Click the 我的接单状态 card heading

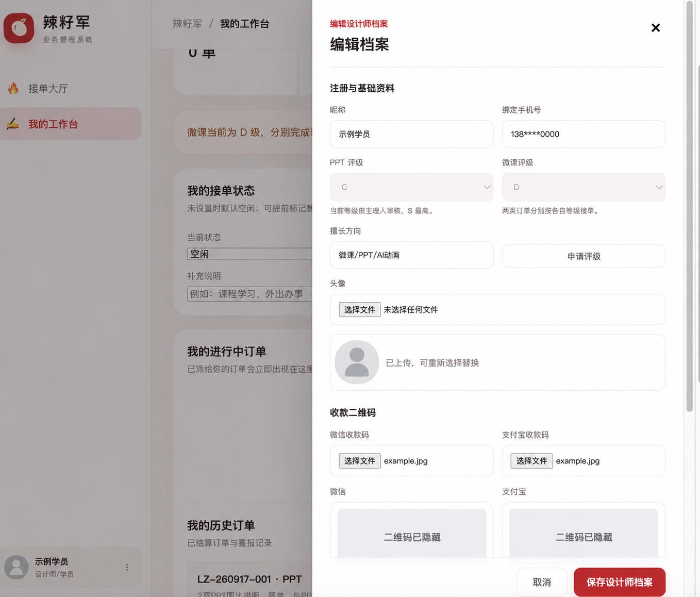(221, 191)
